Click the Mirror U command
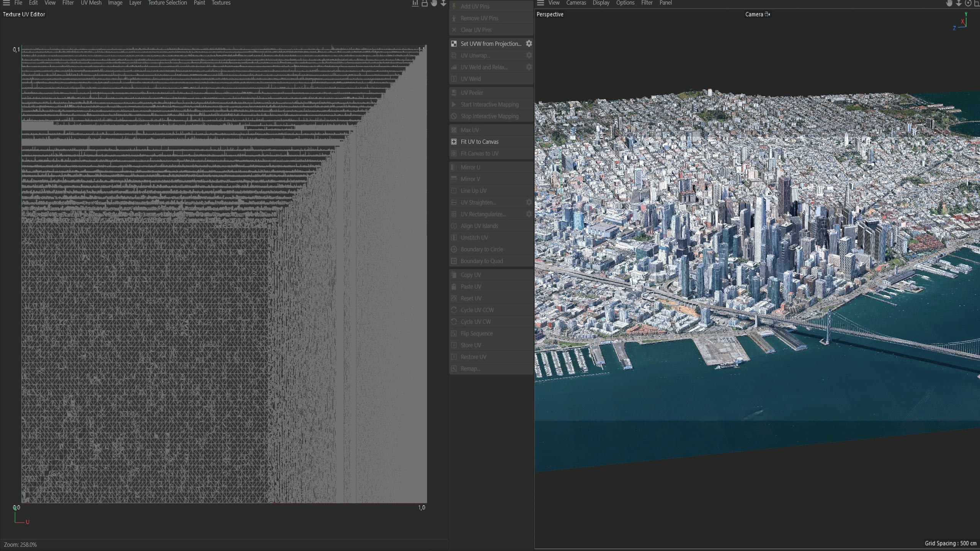 click(x=491, y=167)
